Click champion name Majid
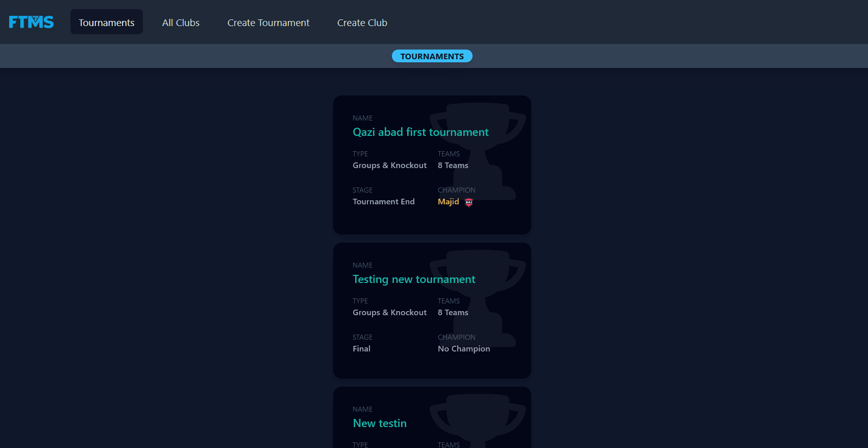Image resolution: width=868 pixels, height=448 pixels. point(448,202)
